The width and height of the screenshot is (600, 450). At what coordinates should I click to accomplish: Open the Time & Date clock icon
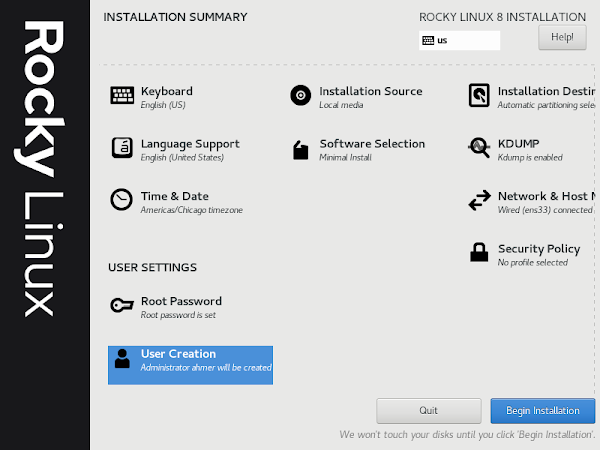(x=122, y=199)
